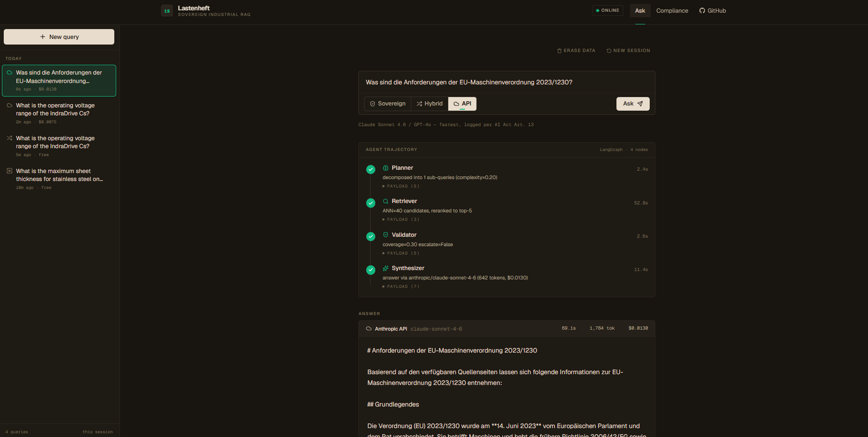Click the '4 queries' footer label
Screen dimensions: 868x437
(x=17, y=432)
